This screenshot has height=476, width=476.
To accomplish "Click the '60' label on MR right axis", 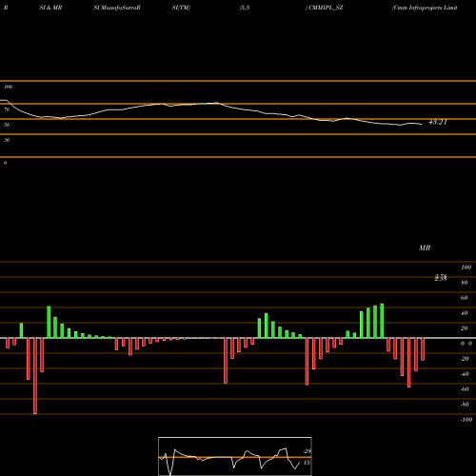I will (x=465, y=298).
